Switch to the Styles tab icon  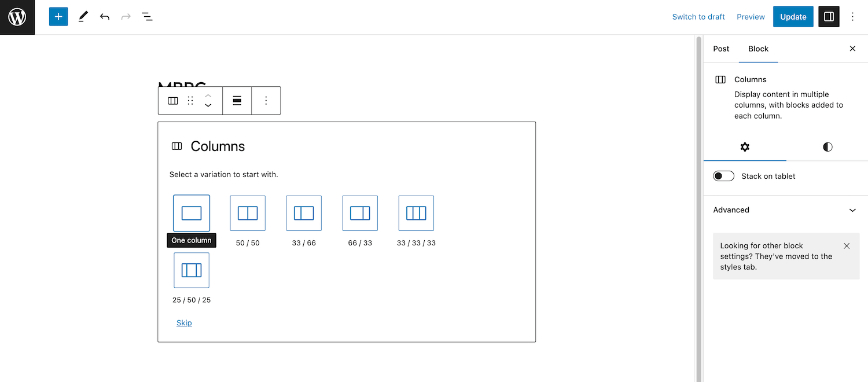point(827,146)
